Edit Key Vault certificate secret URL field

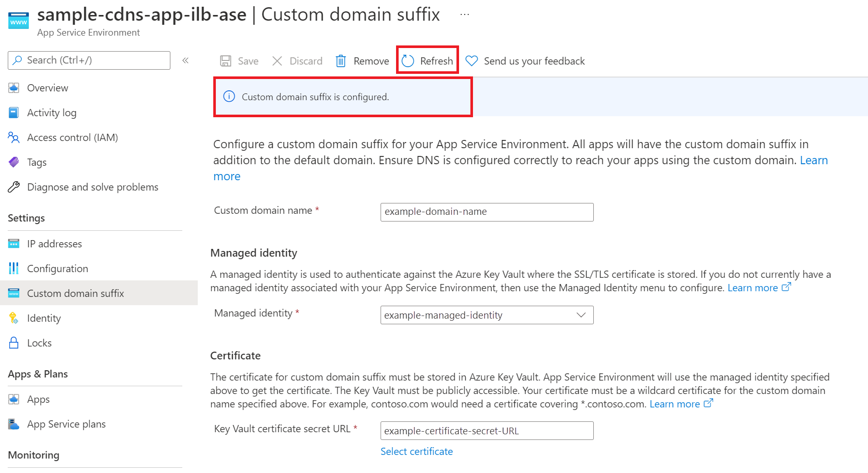pyautogui.click(x=487, y=431)
